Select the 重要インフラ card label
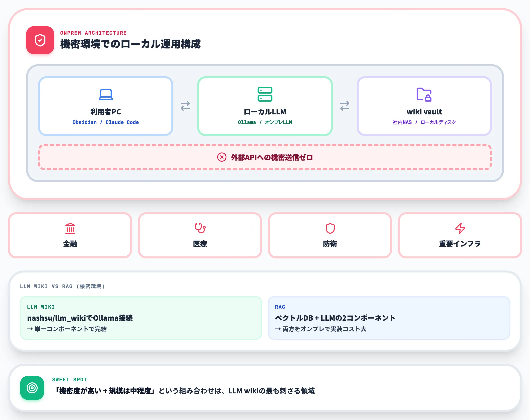The width and height of the screenshot is (530, 420). (x=460, y=244)
